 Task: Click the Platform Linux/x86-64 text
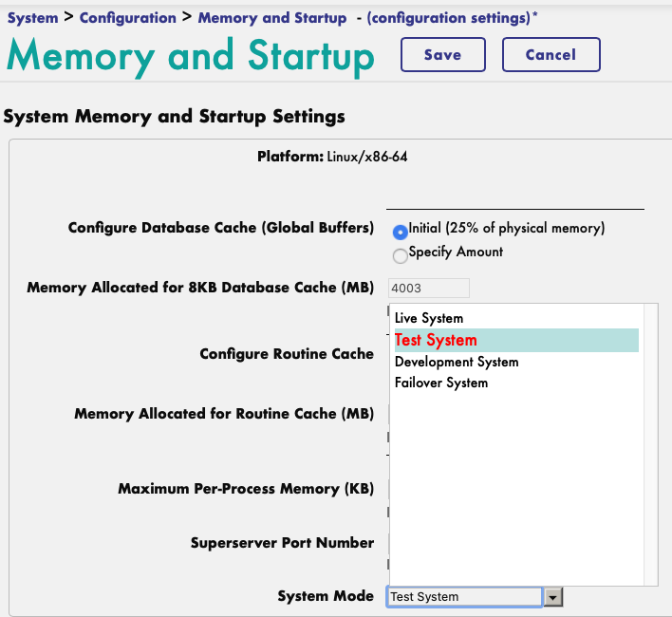click(x=327, y=156)
